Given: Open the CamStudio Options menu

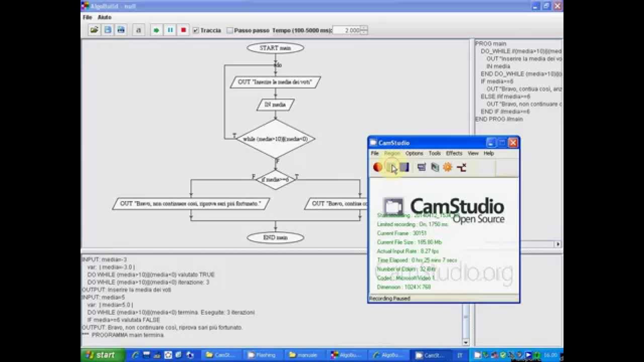Looking at the screenshot, I should tap(414, 153).
